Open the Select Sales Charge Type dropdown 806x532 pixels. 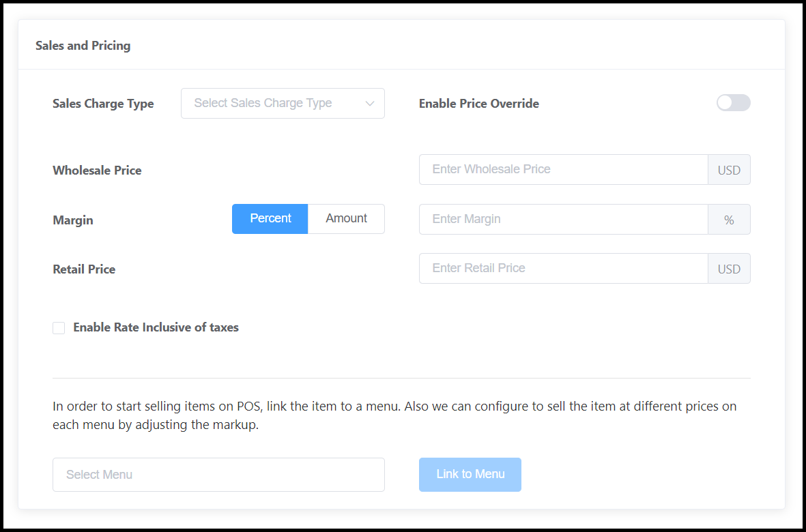(283, 103)
